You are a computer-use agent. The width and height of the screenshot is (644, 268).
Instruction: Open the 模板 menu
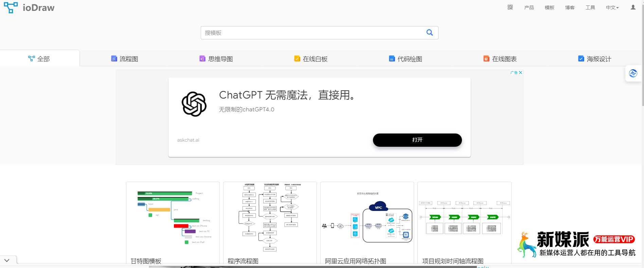550,7
